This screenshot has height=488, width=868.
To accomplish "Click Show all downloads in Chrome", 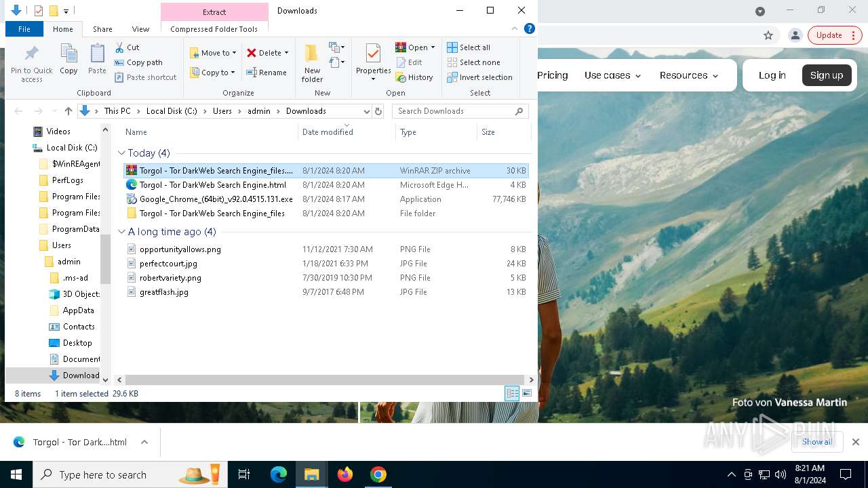I will (x=817, y=442).
